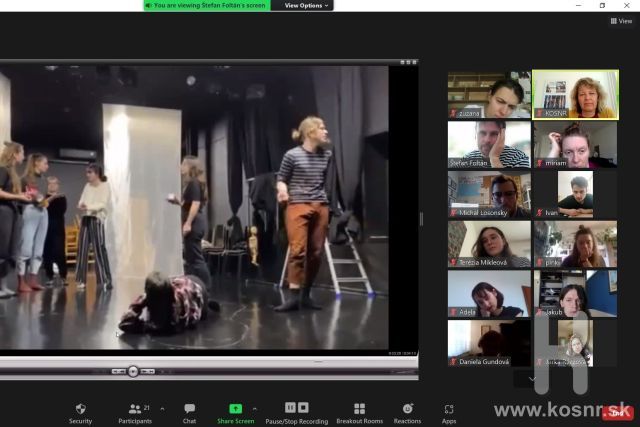Screen dimensions: 640x427
Task: Click the View grid icon
Action: point(620,20)
